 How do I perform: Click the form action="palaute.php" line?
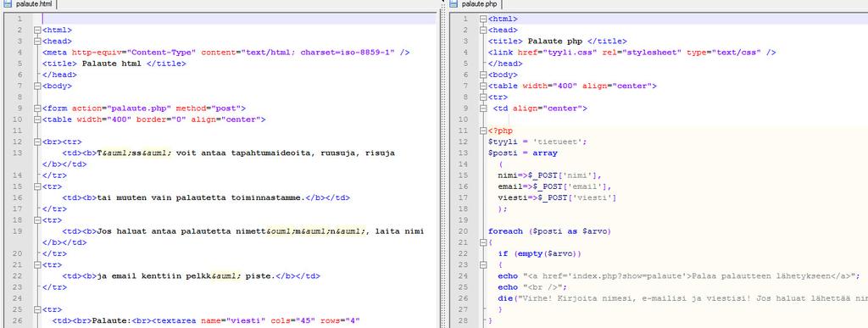(x=144, y=108)
